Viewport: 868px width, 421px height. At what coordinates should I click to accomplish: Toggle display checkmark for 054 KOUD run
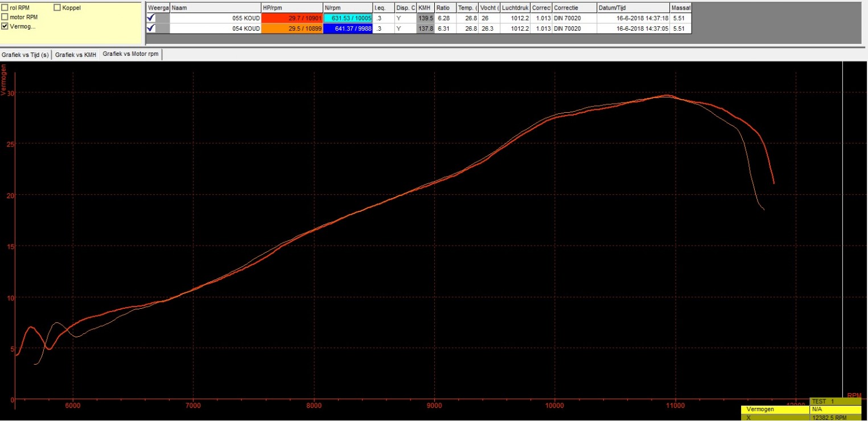tap(151, 28)
